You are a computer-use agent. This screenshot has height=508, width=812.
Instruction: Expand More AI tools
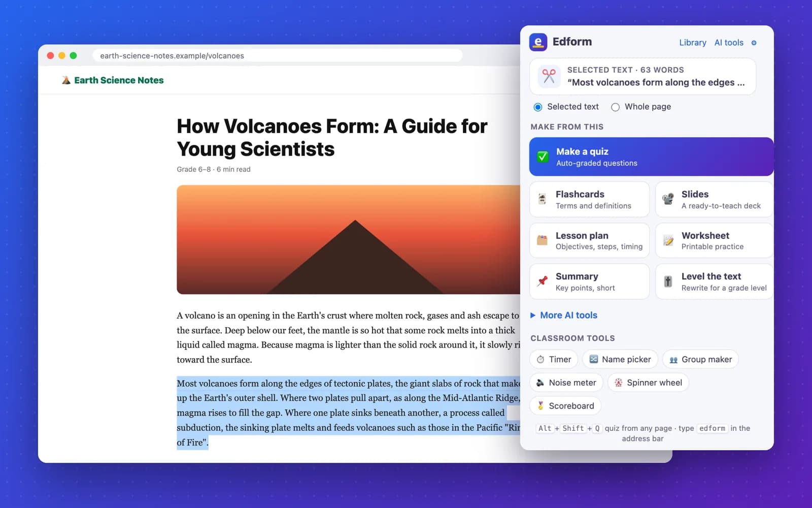pos(564,315)
